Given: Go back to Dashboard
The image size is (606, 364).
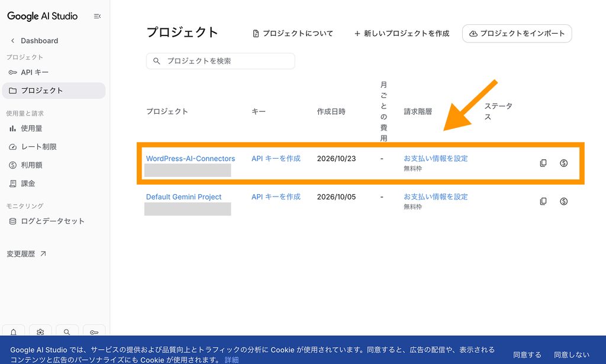Looking at the screenshot, I should tap(34, 41).
